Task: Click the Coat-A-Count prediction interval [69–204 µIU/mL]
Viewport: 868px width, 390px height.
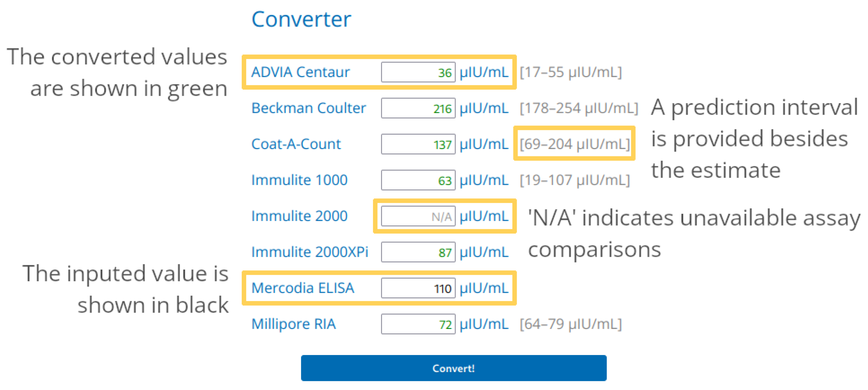Action: 574,144
